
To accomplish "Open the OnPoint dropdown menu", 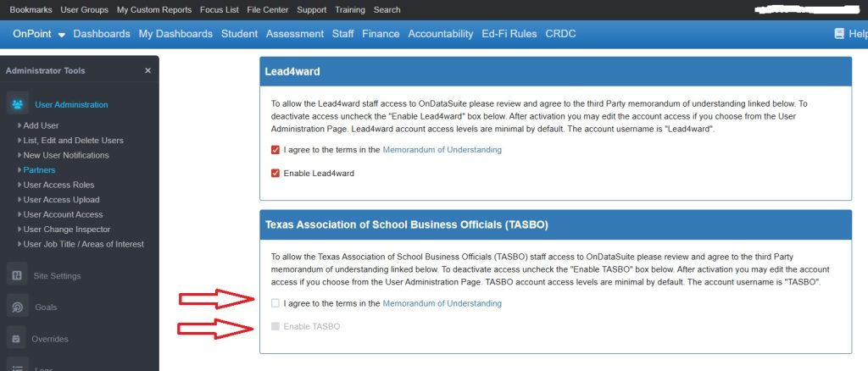I will click(x=38, y=34).
